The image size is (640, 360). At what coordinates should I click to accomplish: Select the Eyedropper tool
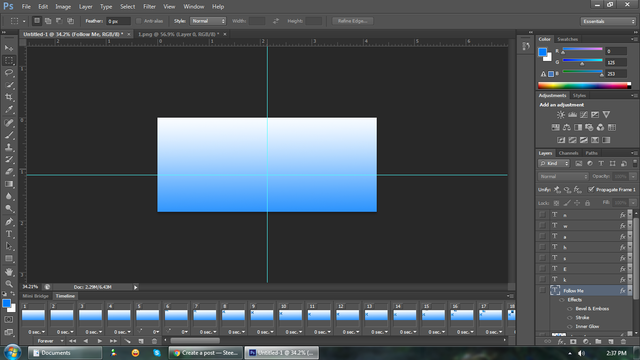9,109
